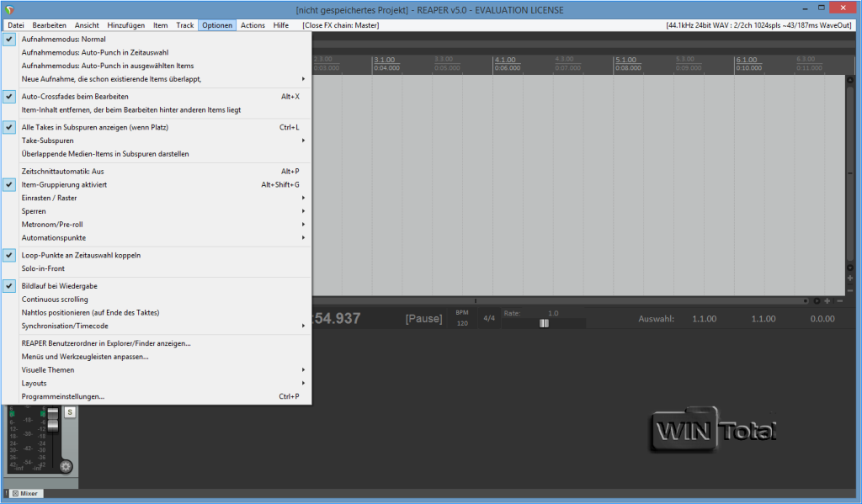Screen dimensions: 862x504
Task: Enable Continuous scrolling option
Action: pos(157,299)
